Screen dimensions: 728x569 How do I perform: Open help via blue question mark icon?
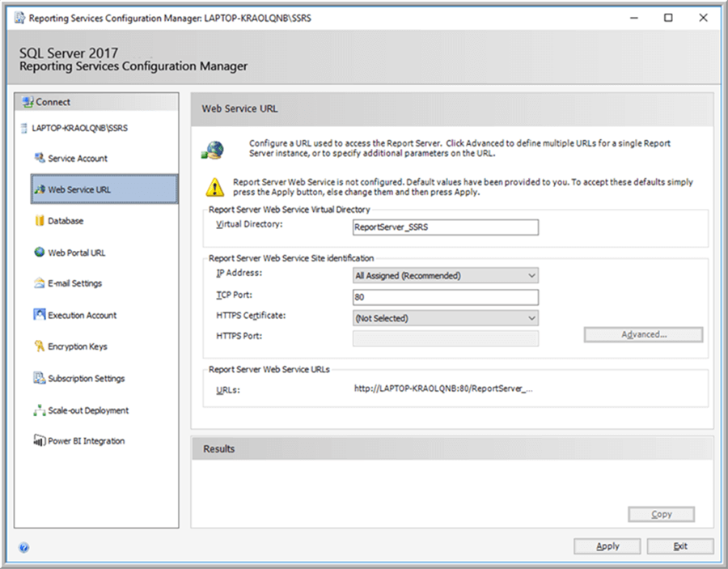click(23, 547)
